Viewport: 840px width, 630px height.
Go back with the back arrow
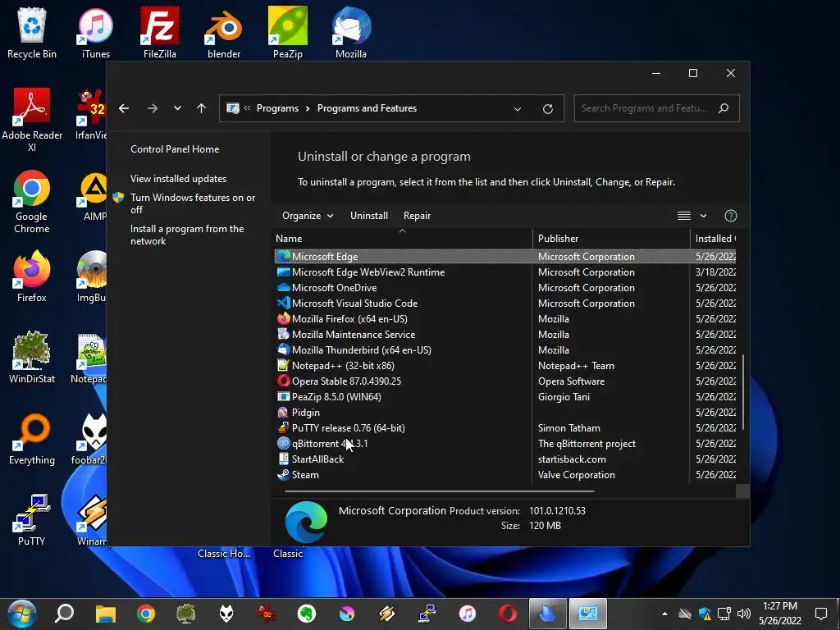[x=124, y=108]
